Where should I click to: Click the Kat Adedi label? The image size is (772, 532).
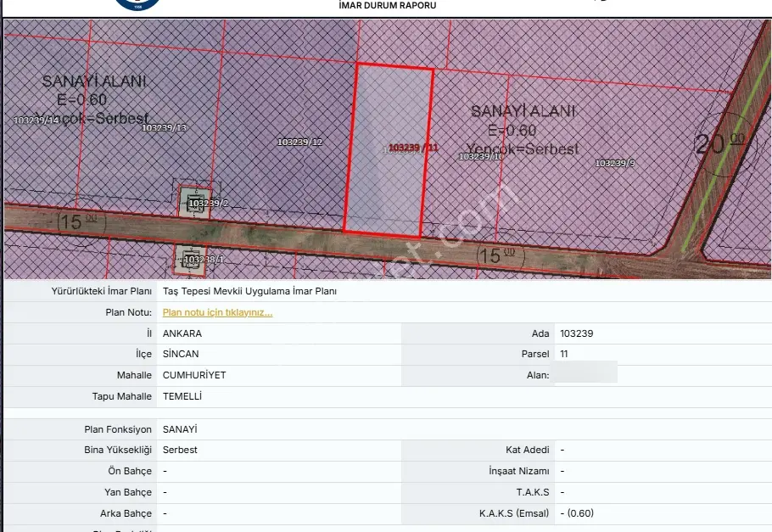528,450
